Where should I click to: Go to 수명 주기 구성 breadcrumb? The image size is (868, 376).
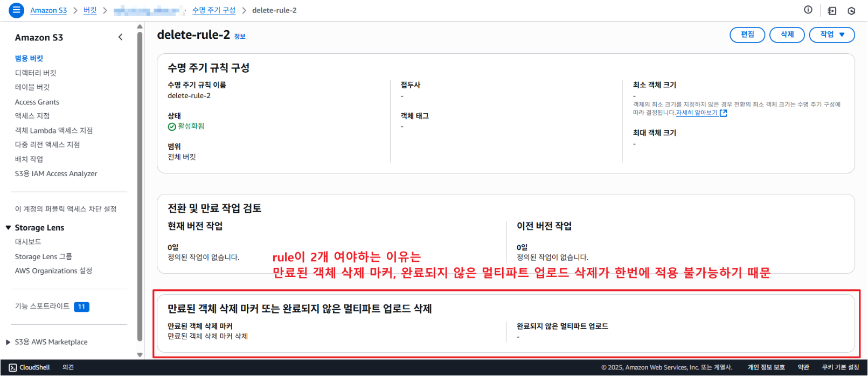pos(214,10)
